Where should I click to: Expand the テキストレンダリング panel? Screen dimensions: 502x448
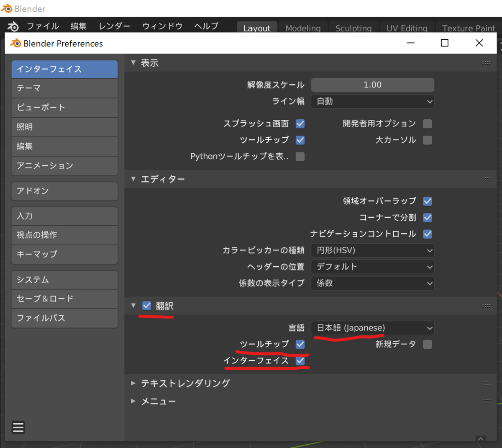[133, 383]
